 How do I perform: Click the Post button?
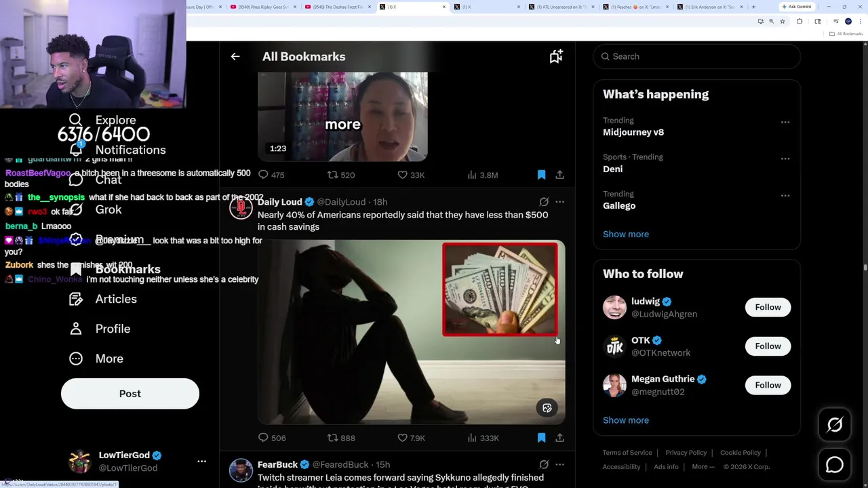coord(130,394)
